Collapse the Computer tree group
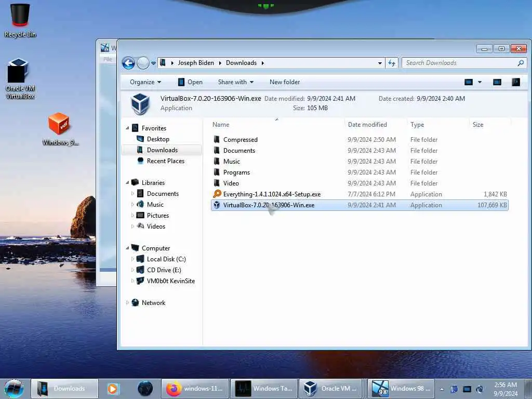 127,248
